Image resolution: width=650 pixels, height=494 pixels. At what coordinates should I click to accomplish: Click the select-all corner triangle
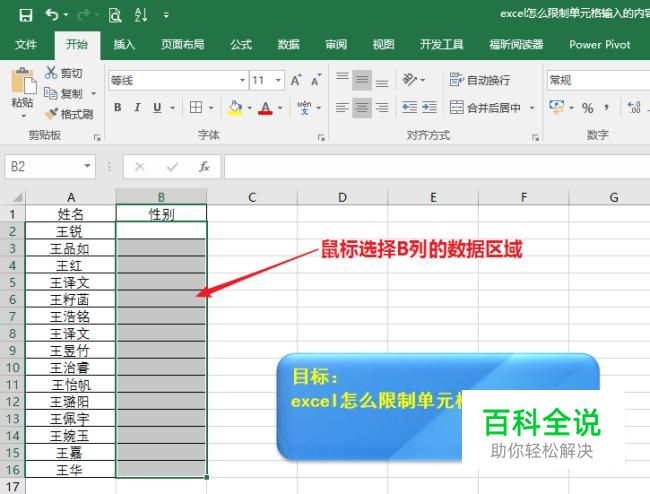coord(17,197)
